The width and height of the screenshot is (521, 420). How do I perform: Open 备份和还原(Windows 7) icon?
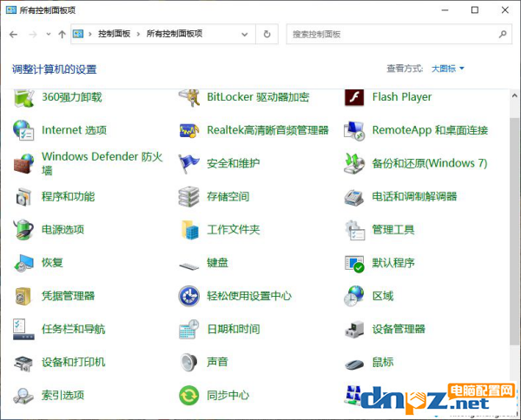(x=354, y=163)
